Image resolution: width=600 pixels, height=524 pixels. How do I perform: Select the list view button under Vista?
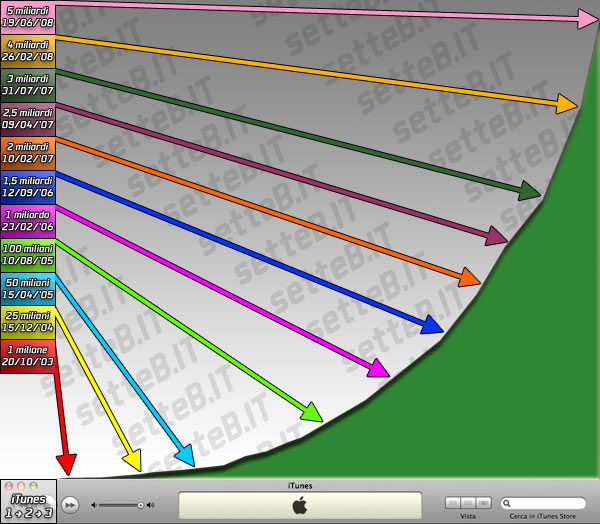click(x=453, y=503)
